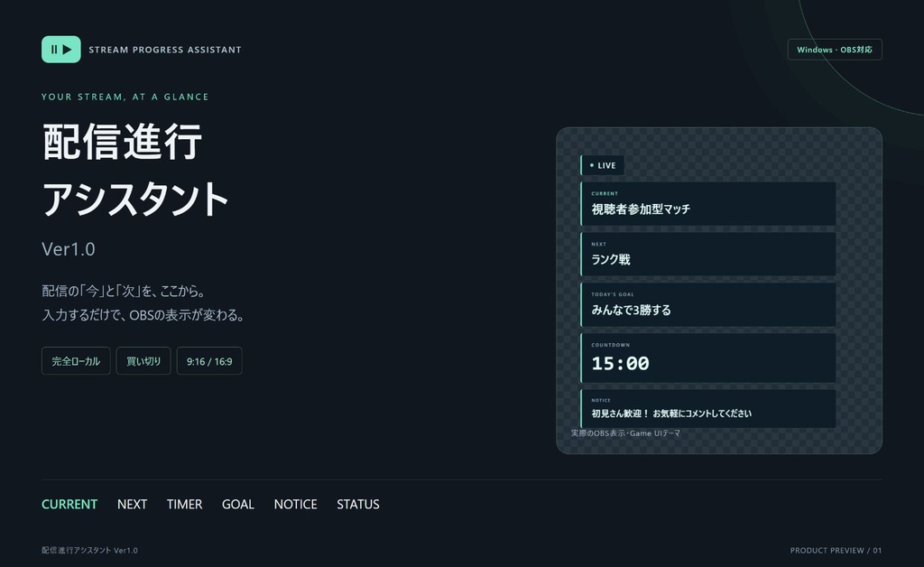Click the 配信の「今」と「次」を、ここから text

[124, 291]
